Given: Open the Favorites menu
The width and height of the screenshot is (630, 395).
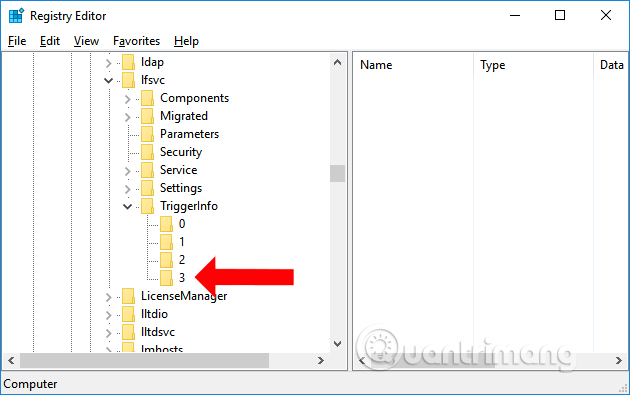Looking at the screenshot, I should [136, 41].
